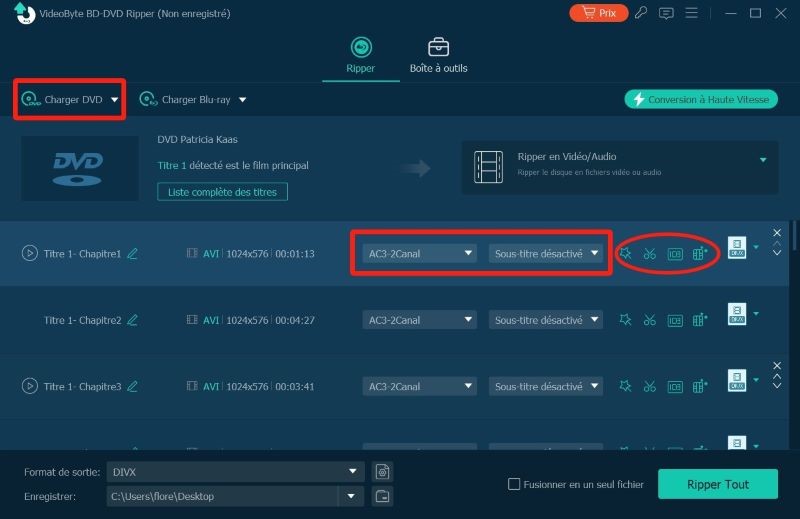This screenshot has height=519, width=800.
Task: Click Charger DVD button
Action: [62, 100]
